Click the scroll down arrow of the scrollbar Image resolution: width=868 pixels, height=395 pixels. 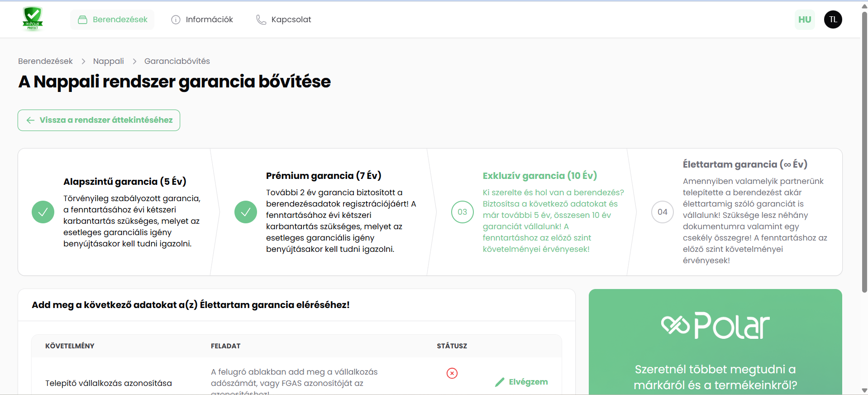click(x=864, y=390)
